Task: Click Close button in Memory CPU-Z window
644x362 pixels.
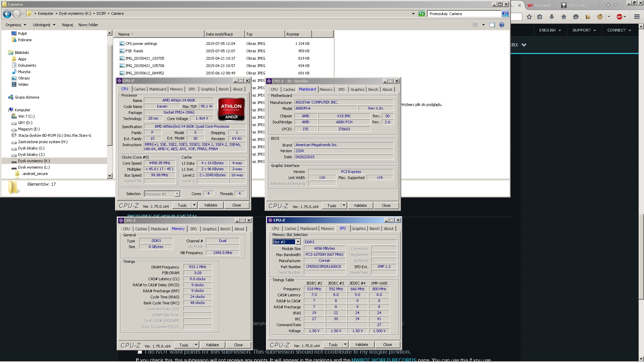Action: [x=238, y=345]
